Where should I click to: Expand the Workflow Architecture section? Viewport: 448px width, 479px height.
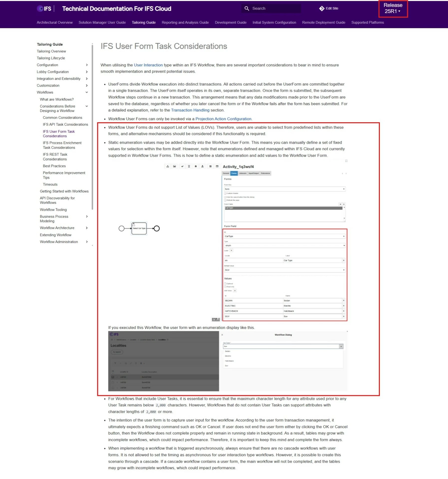coord(87,228)
